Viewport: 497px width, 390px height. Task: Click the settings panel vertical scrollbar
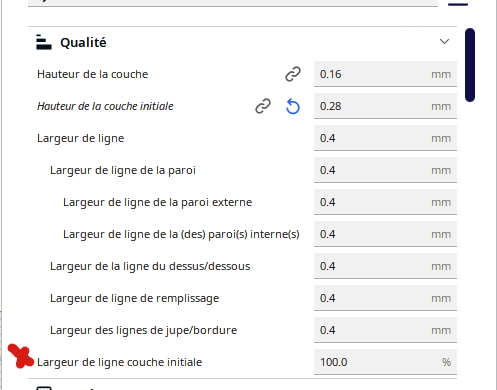[x=470, y=65]
